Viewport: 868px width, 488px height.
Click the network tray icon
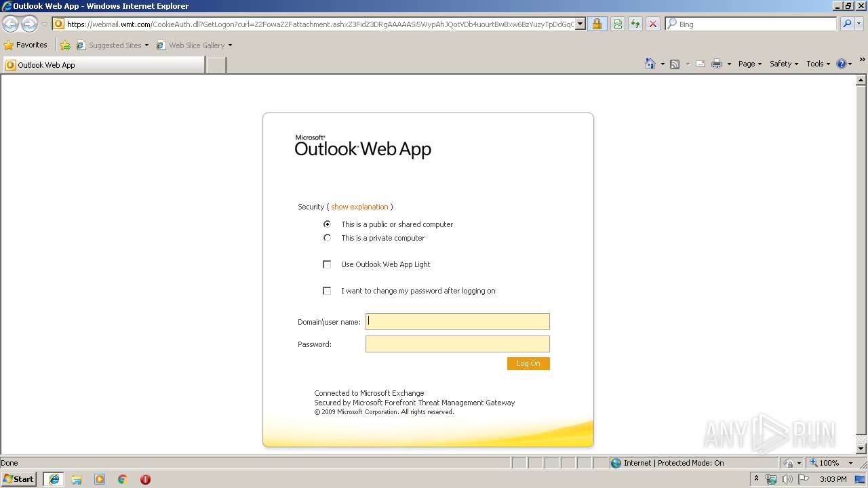(771, 479)
